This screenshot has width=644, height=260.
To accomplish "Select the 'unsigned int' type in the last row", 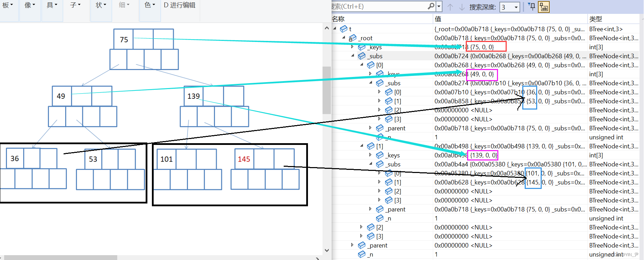I will (x=606, y=254).
